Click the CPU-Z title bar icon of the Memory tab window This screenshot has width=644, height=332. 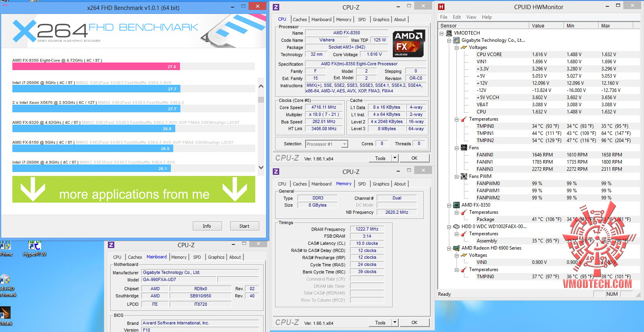tap(276, 172)
